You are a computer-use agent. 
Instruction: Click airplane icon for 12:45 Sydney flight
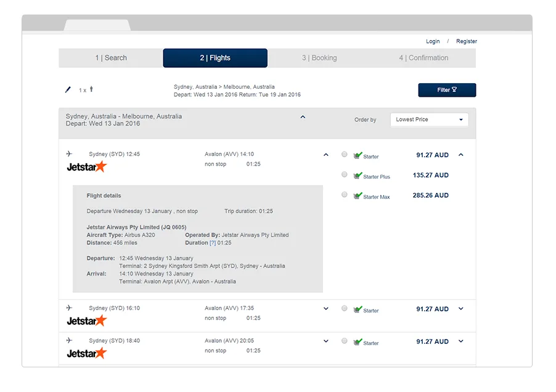click(69, 154)
